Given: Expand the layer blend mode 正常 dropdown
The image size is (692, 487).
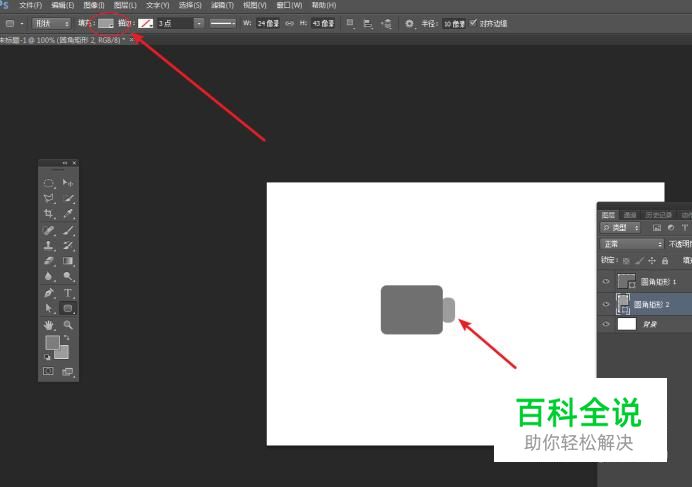Looking at the screenshot, I should click(631, 244).
